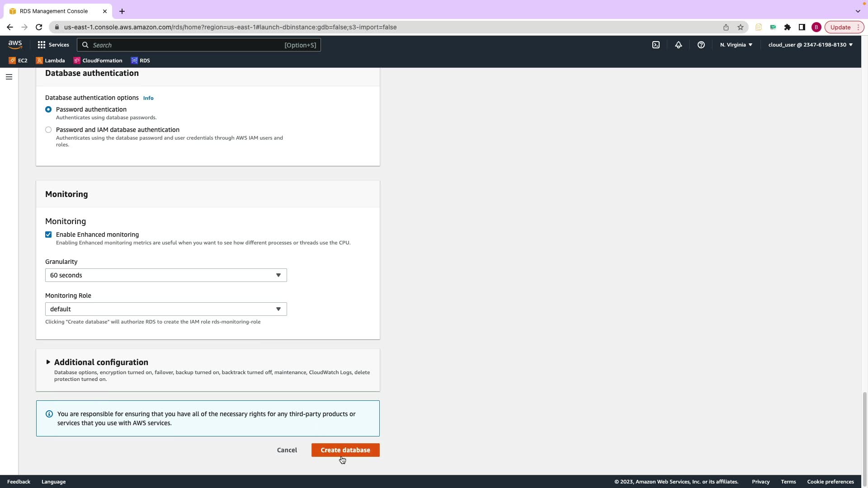Open the Services grid menu
The width and height of the screenshot is (868, 488).
(x=53, y=45)
